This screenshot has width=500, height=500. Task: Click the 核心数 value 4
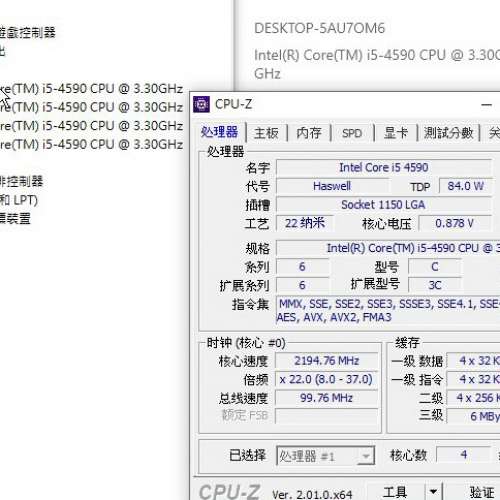tap(463, 454)
